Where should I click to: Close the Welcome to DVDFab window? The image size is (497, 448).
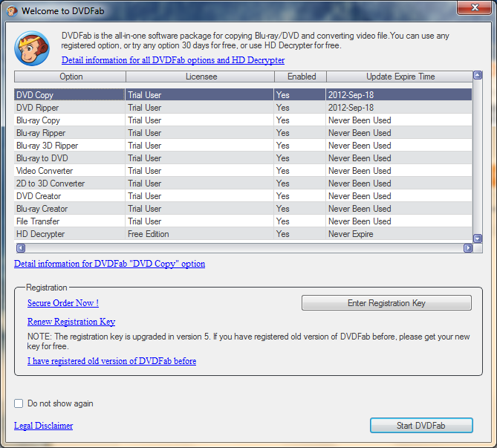tap(475, 7)
